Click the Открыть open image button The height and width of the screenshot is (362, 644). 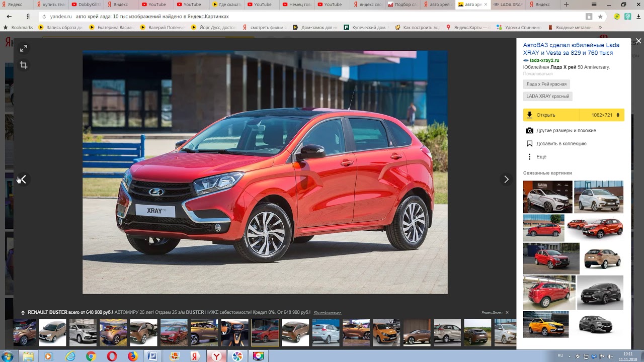pos(551,115)
